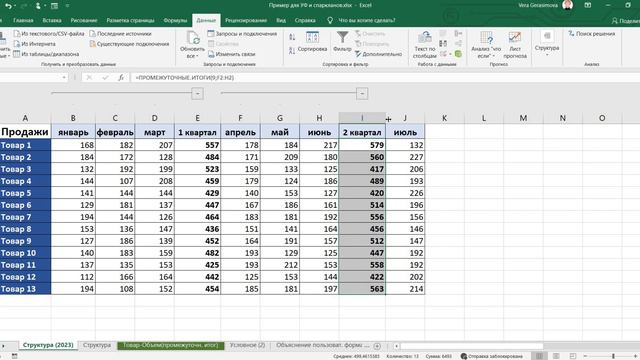Toggle the Фильтр funnel
This screenshot has width=640, height=360.
[x=342, y=41]
